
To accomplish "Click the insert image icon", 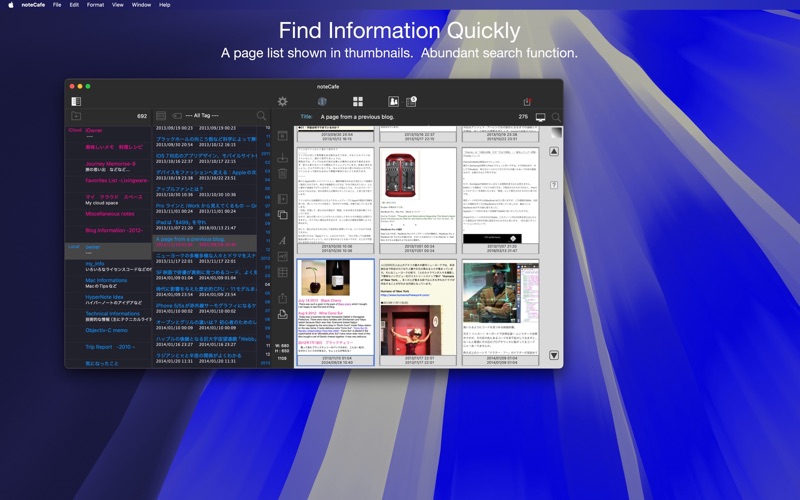I will (x=282, y=256).
